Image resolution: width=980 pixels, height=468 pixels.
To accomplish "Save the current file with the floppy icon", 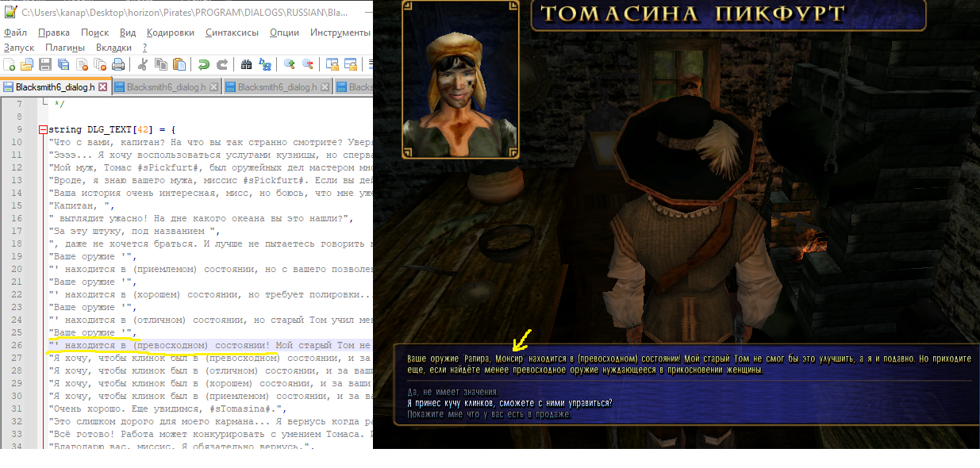I will [45, 65].
